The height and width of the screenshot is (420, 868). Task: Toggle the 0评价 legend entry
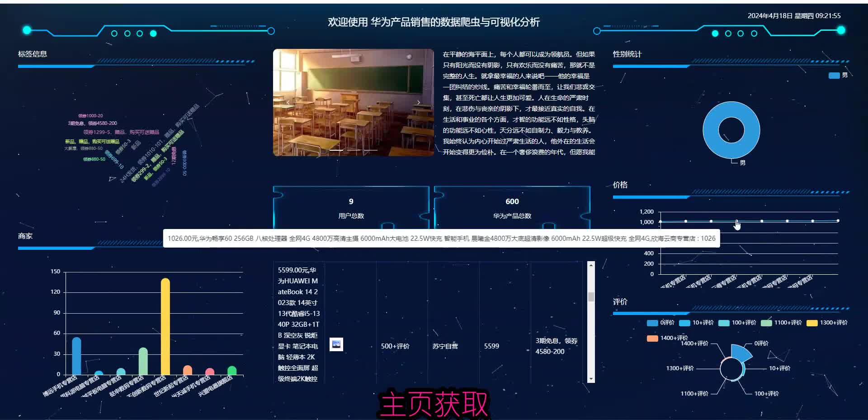tap(660, 323)
